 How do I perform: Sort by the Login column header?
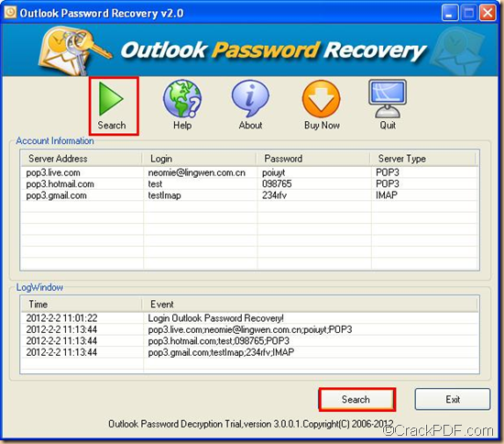click(199, 159)
